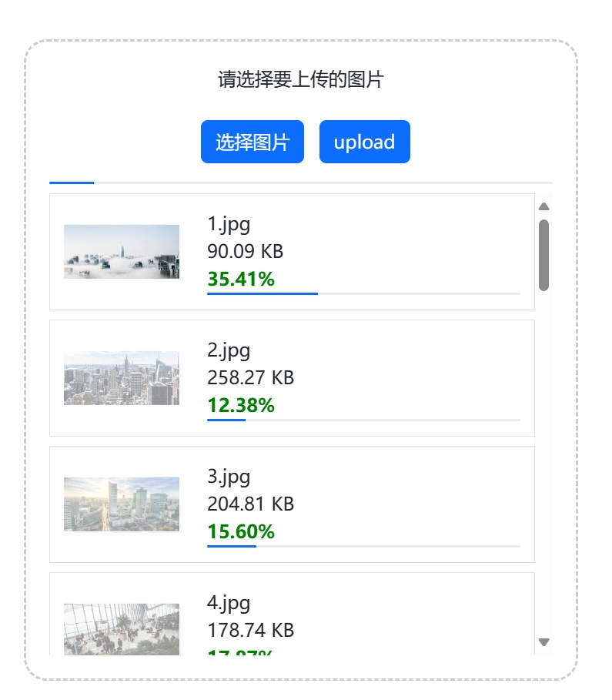Screen dimensions: 612x700
Task: Open the 4.jpg thumbnail
Action: point(122,629)
